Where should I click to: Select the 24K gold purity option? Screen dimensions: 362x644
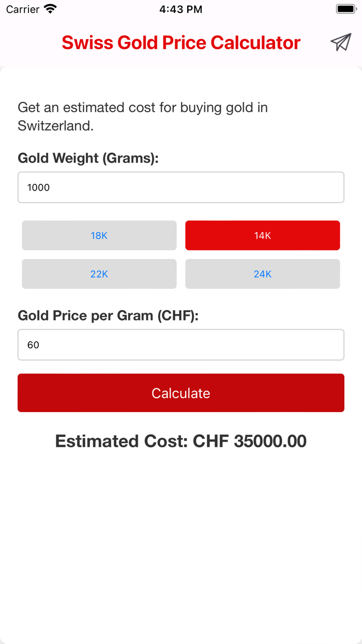262,274
